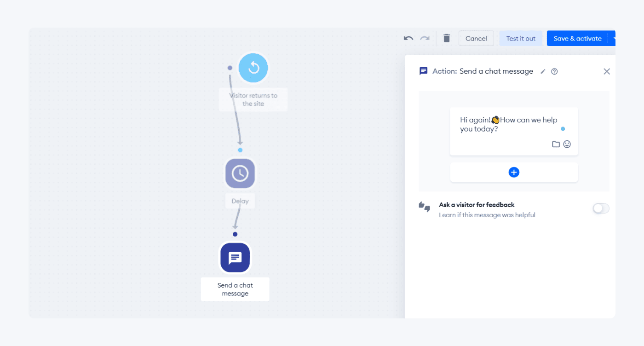Viewport: 644px width, 346px height.
Task: Click the chat message text field
Action: (514, 132)
